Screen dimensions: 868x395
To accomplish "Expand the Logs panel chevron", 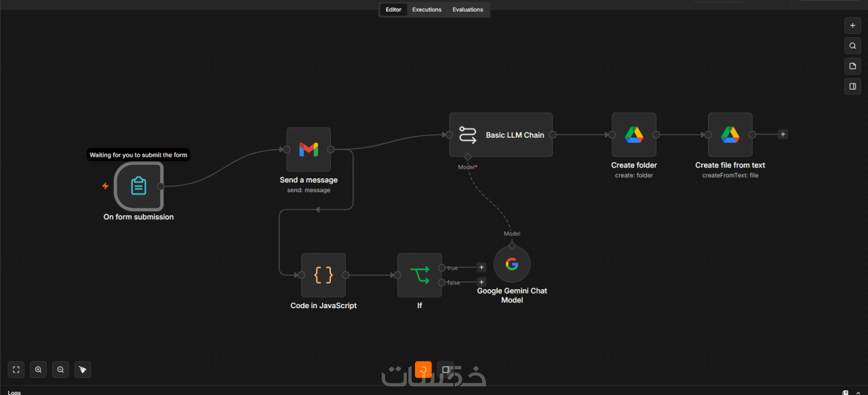I will point(859,392).
